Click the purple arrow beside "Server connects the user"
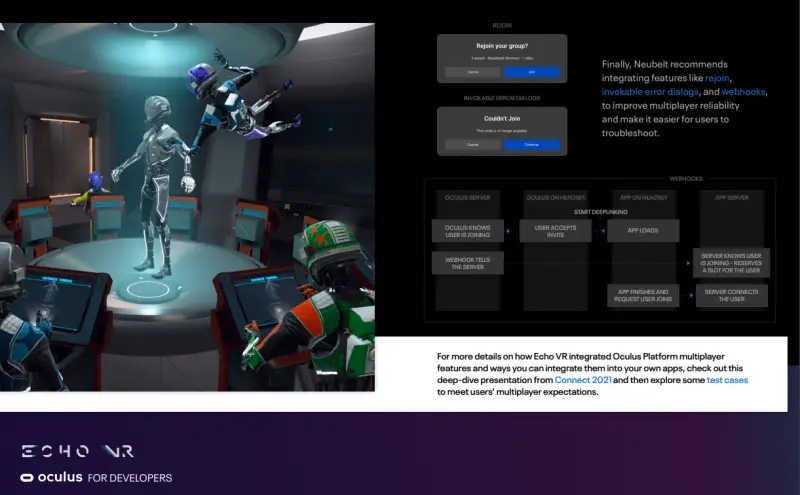The height and width of the screenshot is (495, 800). (691, 295)
